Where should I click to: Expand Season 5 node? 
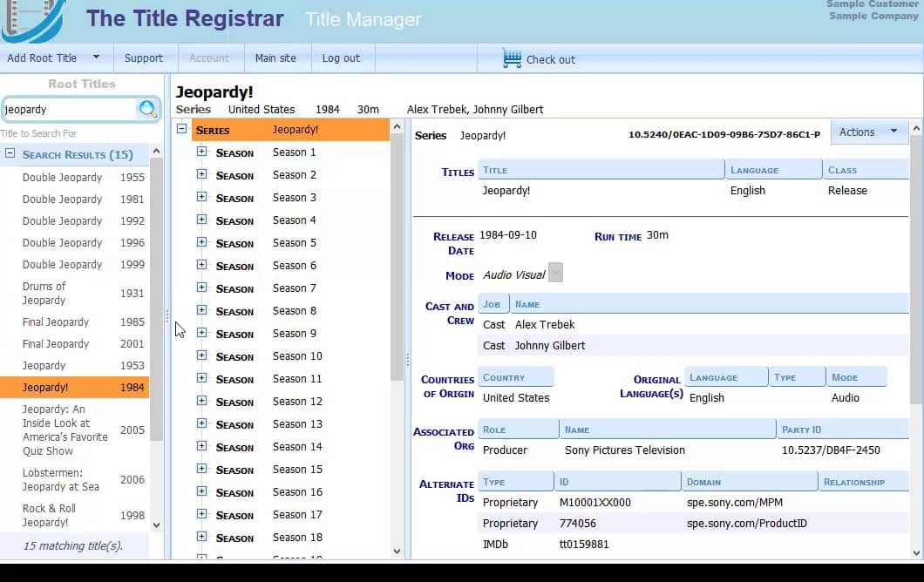click(201, 242)
